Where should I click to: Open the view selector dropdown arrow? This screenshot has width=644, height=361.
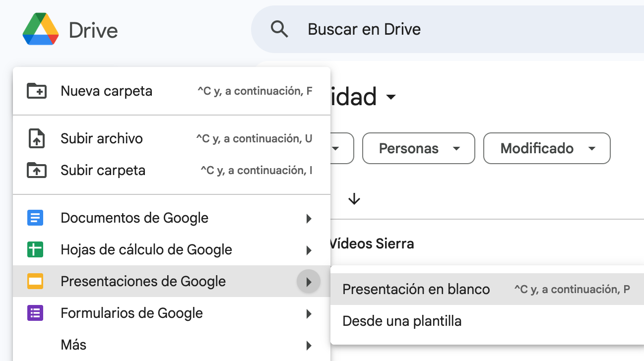pyautogui.click(x=391, y=98)
